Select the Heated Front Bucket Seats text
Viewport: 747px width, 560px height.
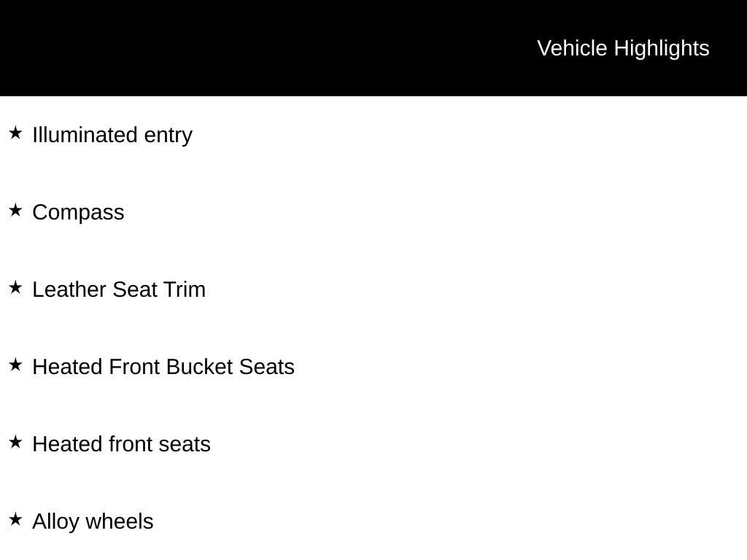click(x=163, y=367)
